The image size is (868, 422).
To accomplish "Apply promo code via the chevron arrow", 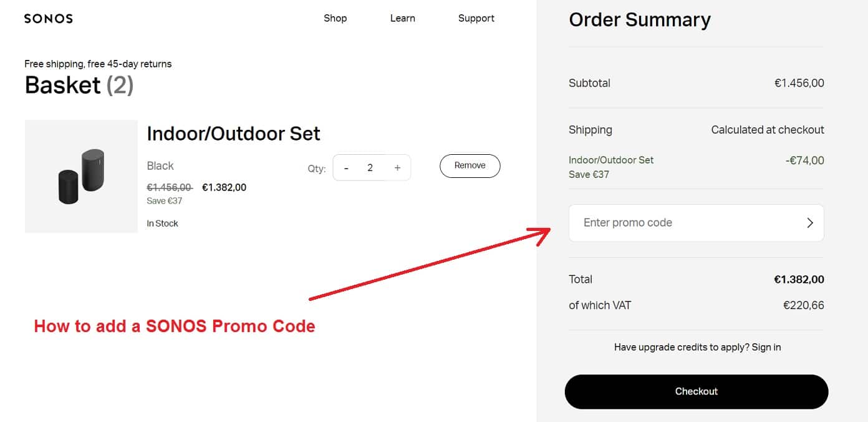I will (809, 222).
